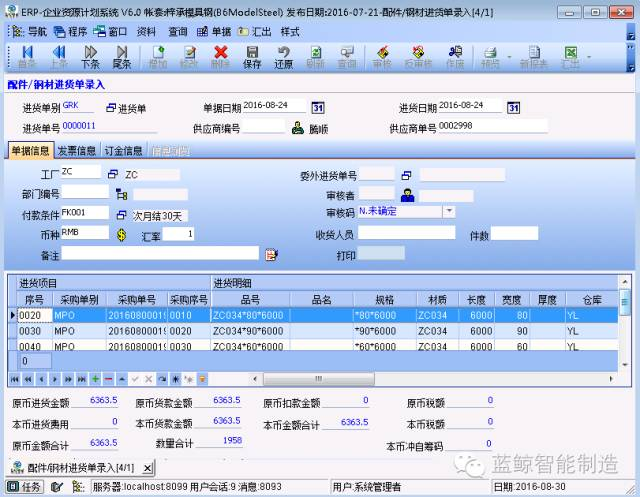Click the grid vertical scroll down arrow
This screenshot has height=497, width=640.
click(624, 364)
